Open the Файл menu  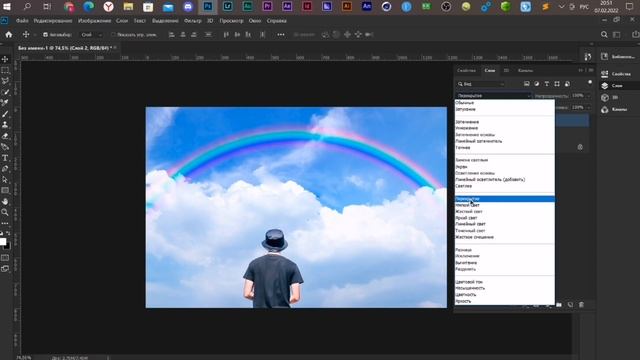coord(22,21)
